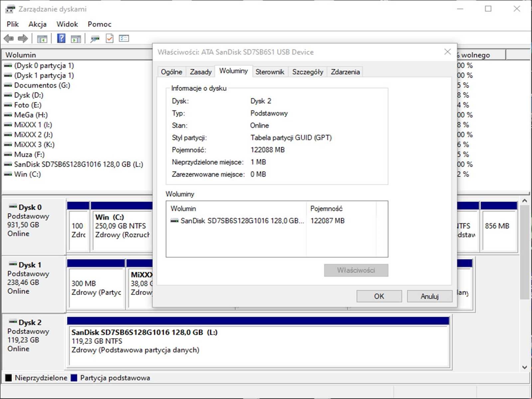Click the connect drive toolbar icon
This screenshot has width=532, height=399.
click(95, 39)
